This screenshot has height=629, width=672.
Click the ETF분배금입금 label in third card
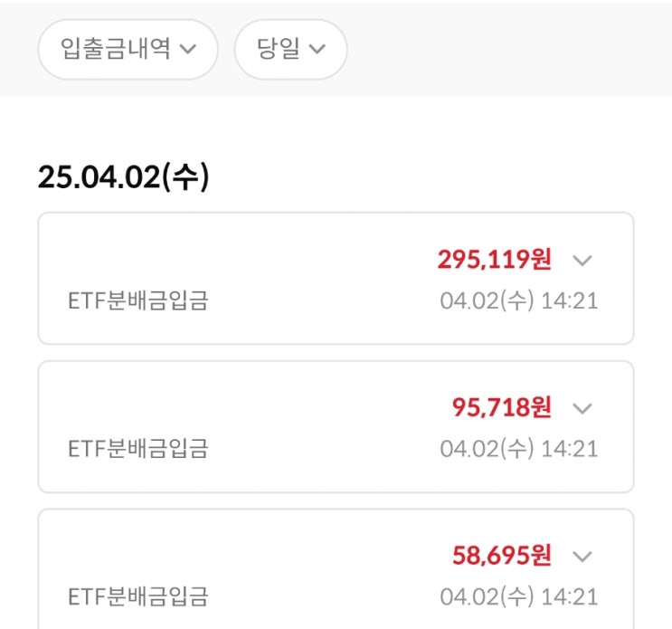(138, 596)
